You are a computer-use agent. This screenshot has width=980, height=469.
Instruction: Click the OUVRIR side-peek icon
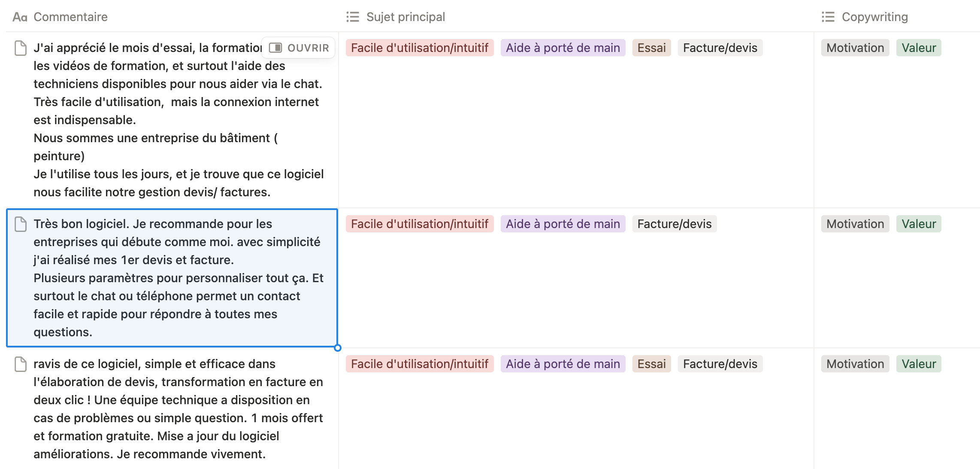point(275,48)
